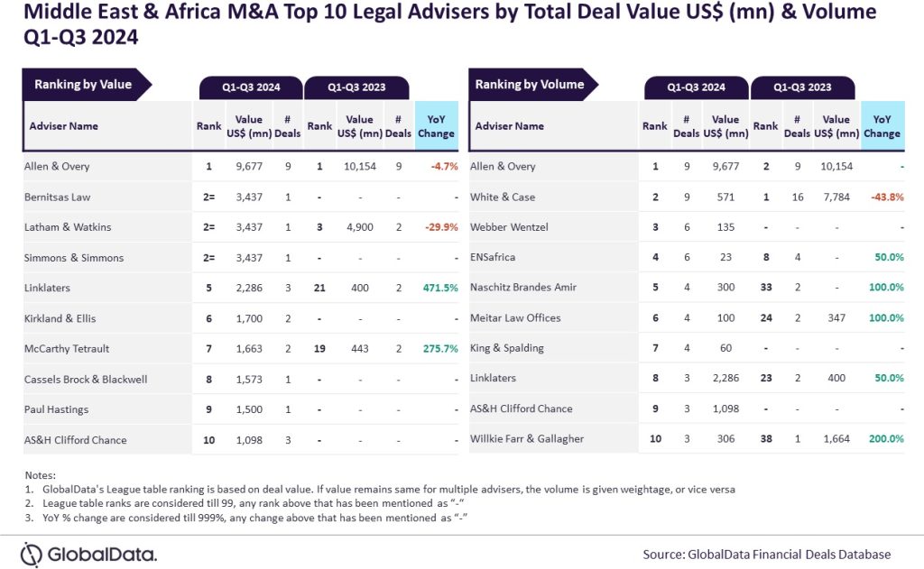Select Allen & Overy in the value ranking

[57, 166]
